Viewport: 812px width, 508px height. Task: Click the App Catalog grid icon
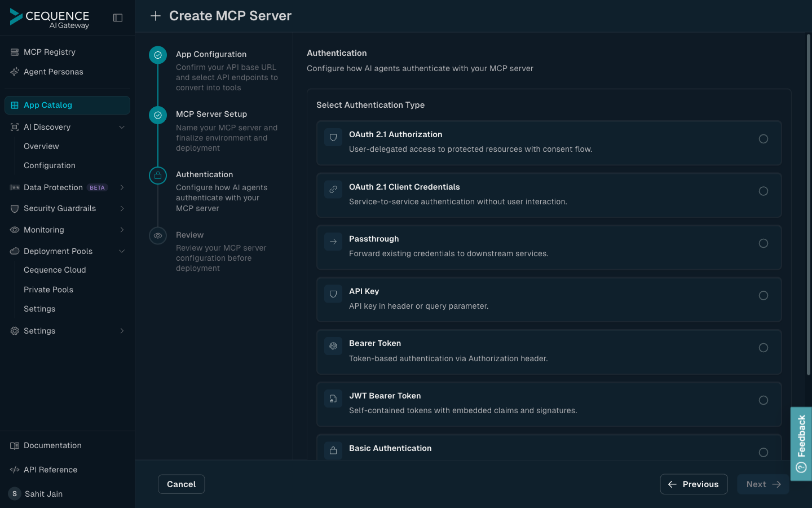(15, 105)
